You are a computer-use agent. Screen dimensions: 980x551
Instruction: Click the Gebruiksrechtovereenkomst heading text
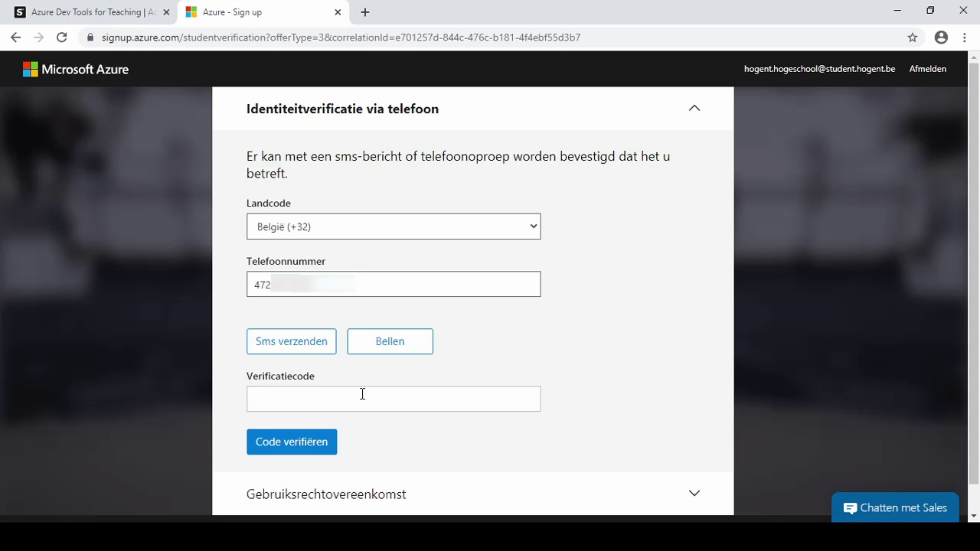pyautogui.click(x=326, y=494)
